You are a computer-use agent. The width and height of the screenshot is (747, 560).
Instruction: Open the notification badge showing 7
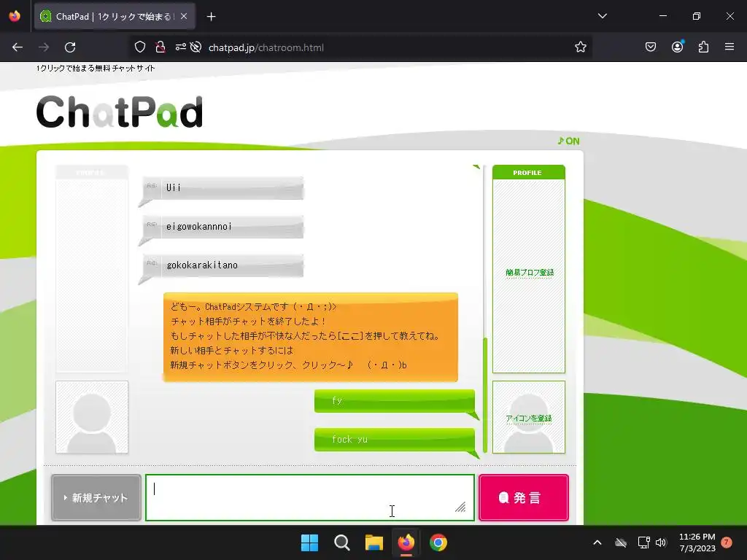coord(727,542)
